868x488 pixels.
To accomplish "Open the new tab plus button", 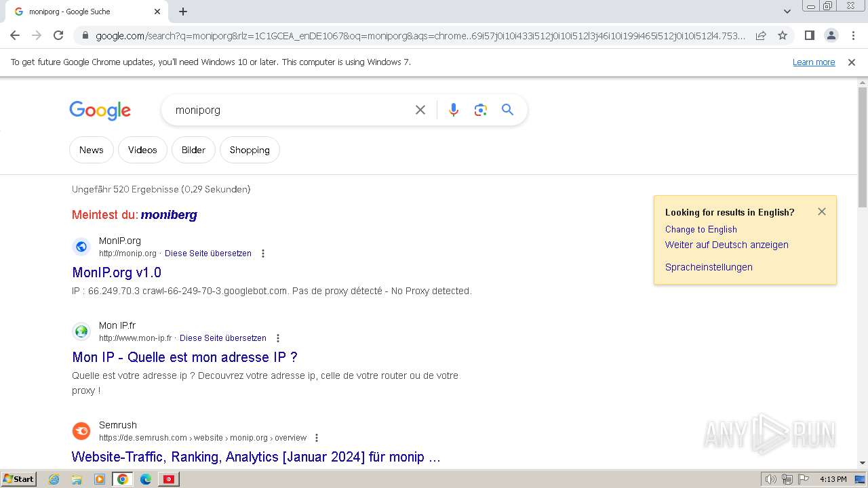I will [183, 12].
